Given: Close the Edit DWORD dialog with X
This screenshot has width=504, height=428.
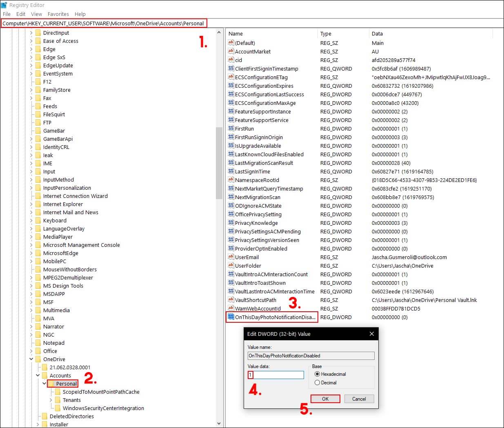Looking at the screenshot, I should click(x=371, y=334).
